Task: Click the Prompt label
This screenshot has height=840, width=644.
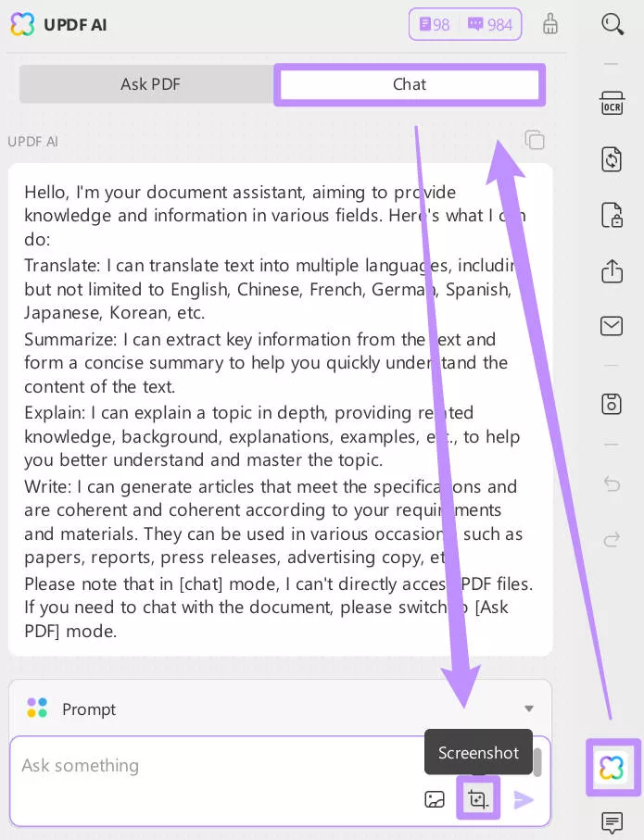Action: coord(88,708)
